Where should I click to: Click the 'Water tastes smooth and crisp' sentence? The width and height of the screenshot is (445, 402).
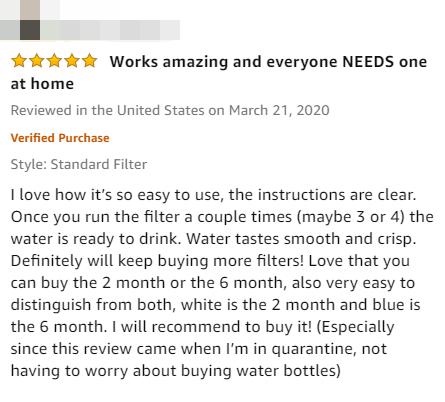[301, 239]
